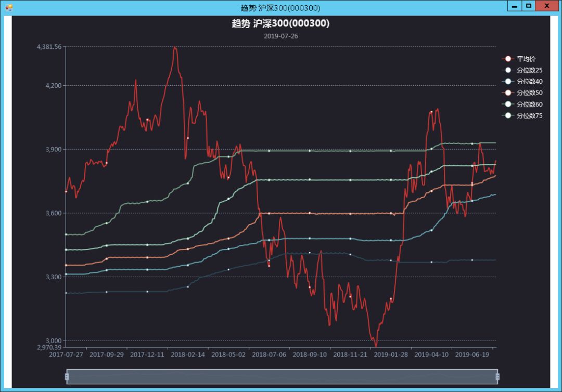Click the 3,000 y-axis label
This screenshot has width=562, height=392.
[54, 341]
